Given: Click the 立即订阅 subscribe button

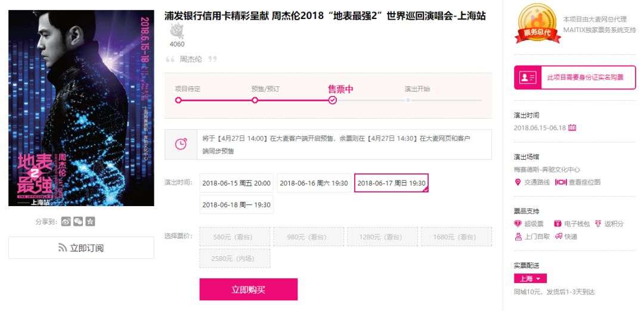Looking at the screenshot, I should [81, 248].
